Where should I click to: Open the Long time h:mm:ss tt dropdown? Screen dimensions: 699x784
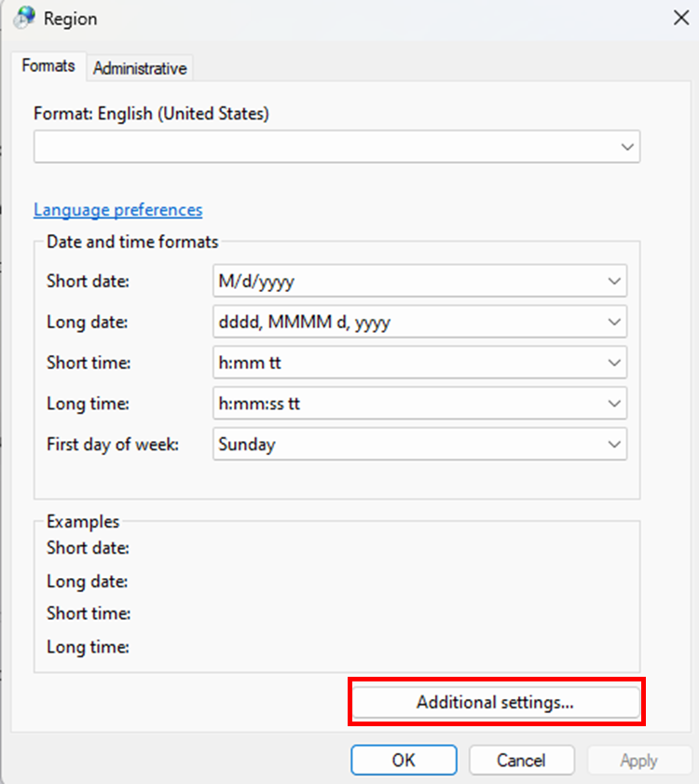(x=419, y=404)
